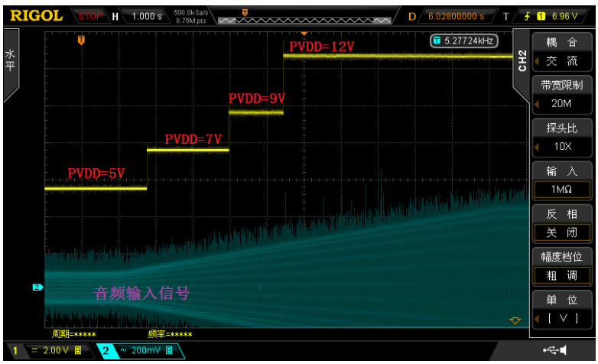
Task: Click the H horizontal label
Action: (115, 16)
